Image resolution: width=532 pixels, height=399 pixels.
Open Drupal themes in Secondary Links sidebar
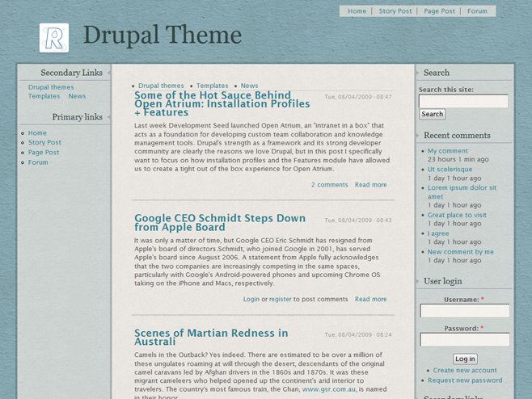51,87
